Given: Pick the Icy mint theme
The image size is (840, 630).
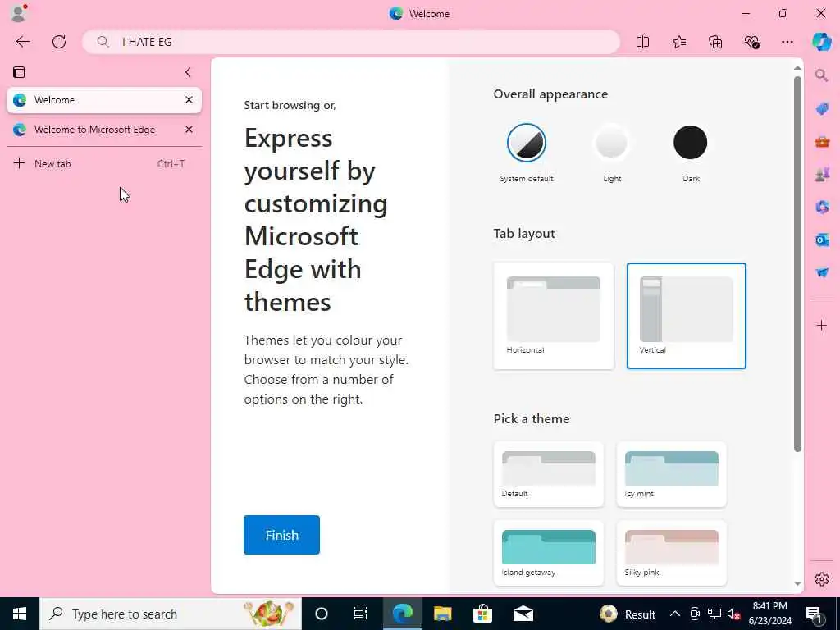Looking at the screenshot, I should click(x=671, y=475).
